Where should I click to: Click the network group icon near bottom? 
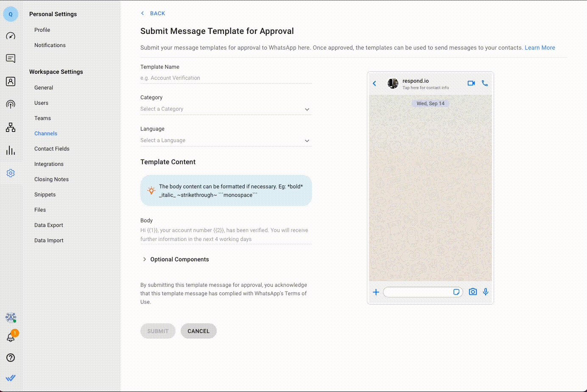(11, 317)
